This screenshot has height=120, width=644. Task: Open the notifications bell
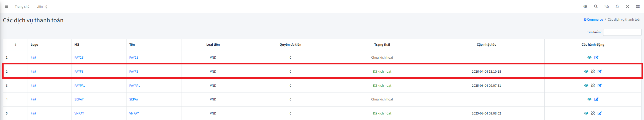pos(617,6)
